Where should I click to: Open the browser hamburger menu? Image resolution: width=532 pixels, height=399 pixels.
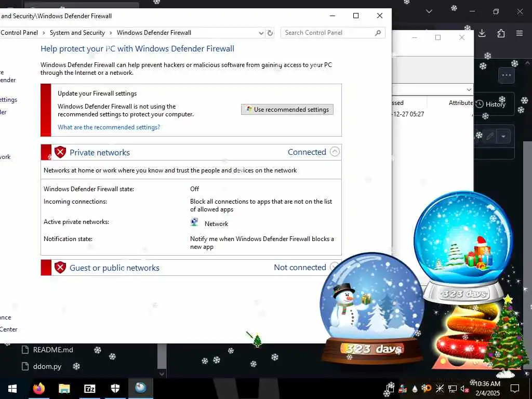520,33
